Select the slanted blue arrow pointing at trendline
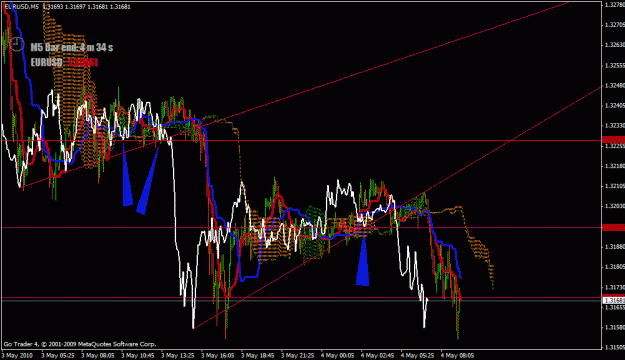Image resolution: width=625 pixels, height=360 pixels. (x=147, y=180)
